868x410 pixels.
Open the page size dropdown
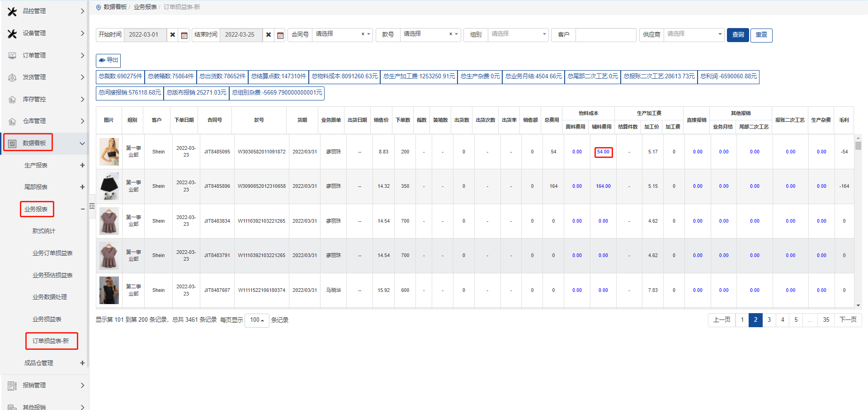tap(257, 320)
